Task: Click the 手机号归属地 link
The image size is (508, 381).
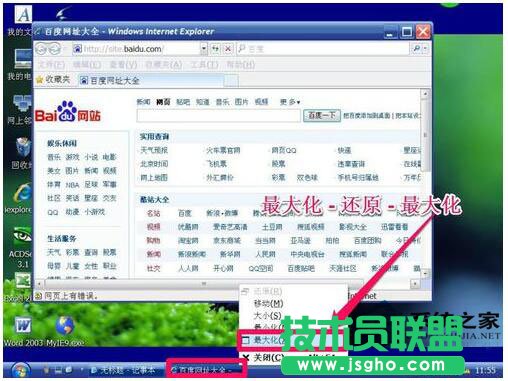Action: (358, 178)
